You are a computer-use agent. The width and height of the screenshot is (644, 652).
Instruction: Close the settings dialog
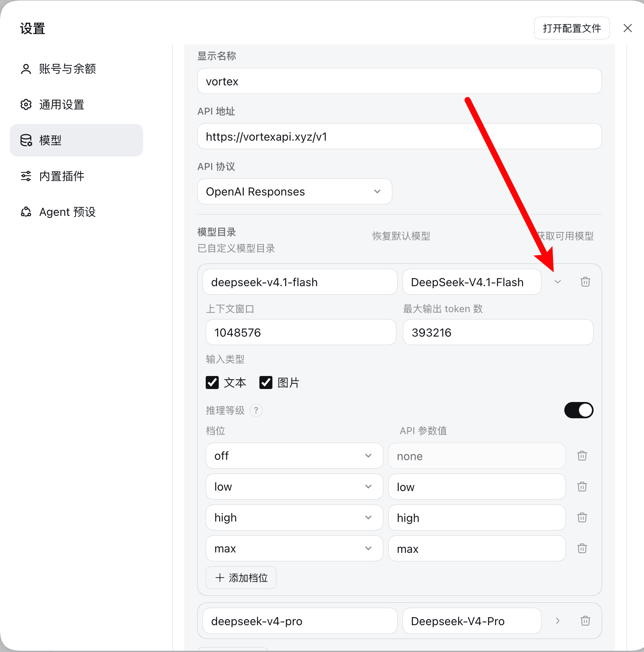[628, 28]
